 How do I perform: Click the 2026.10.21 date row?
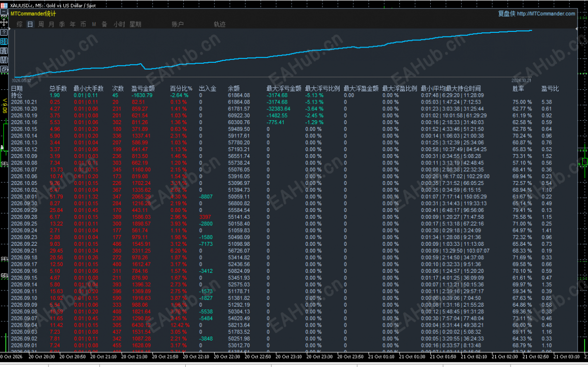coord(24,102)
